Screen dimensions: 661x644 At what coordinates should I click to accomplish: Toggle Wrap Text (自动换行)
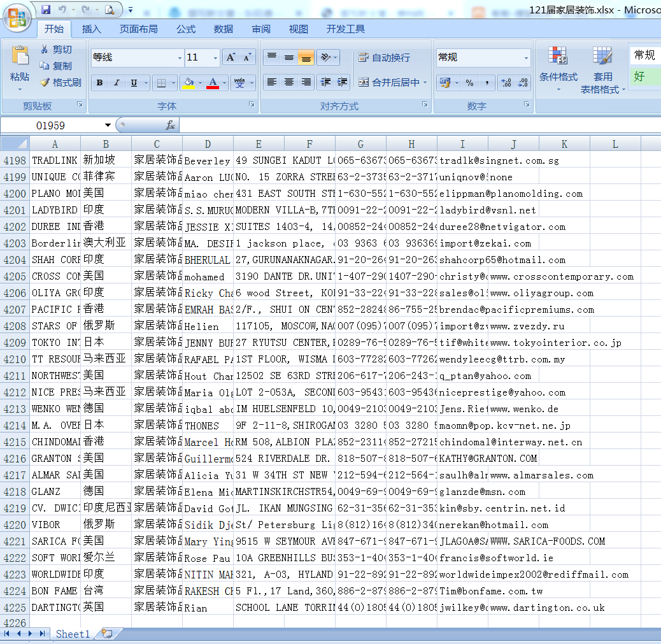(x=385, y=58)
